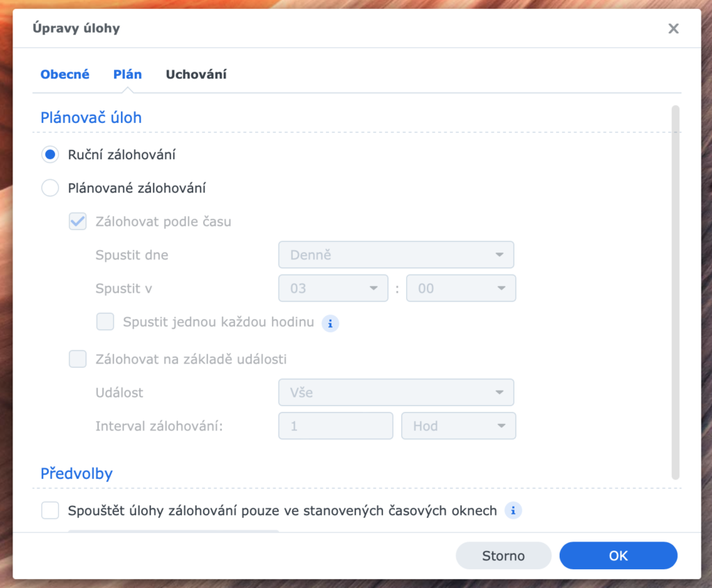Close the Úpravy úlohy dialog with X
Image resolution: width=712 pixels, height=588 pixels.
673,28
